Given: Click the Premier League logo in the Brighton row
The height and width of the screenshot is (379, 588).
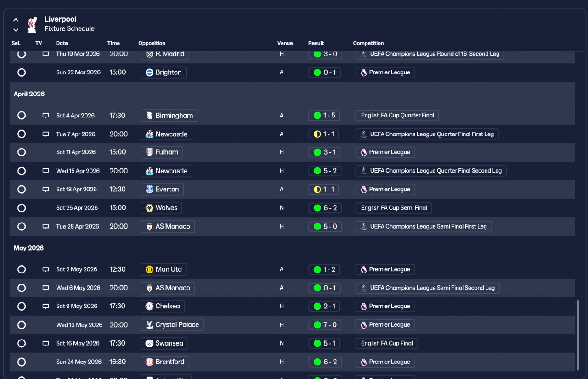Looking at the screenshot, I should [364, 72].
